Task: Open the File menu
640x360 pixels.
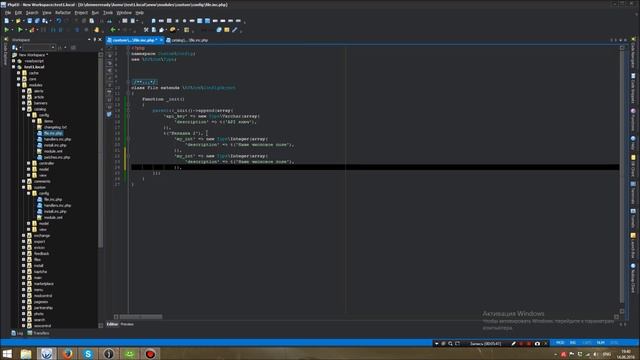Action: click(x=8, y=13)
